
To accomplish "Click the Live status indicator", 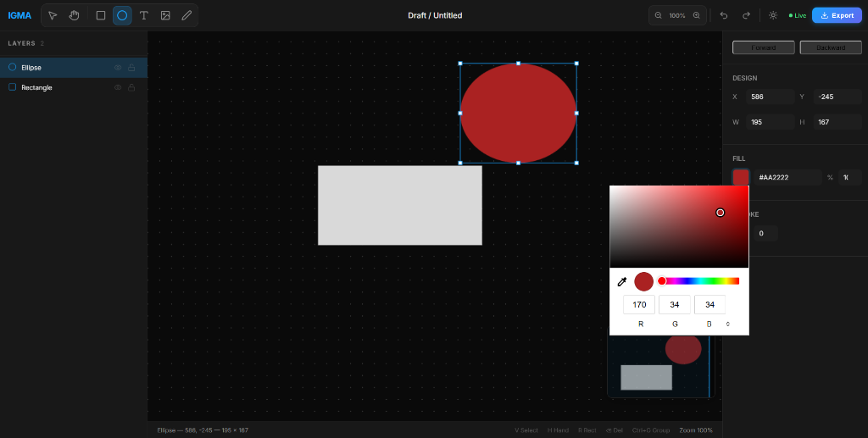I will click(798, 15).
